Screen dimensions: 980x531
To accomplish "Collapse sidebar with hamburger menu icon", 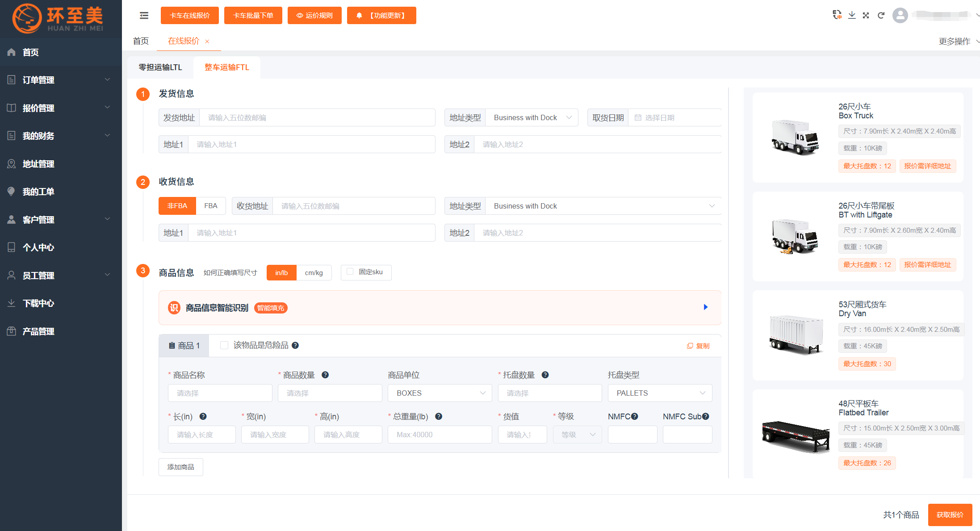I will point(144,16).
